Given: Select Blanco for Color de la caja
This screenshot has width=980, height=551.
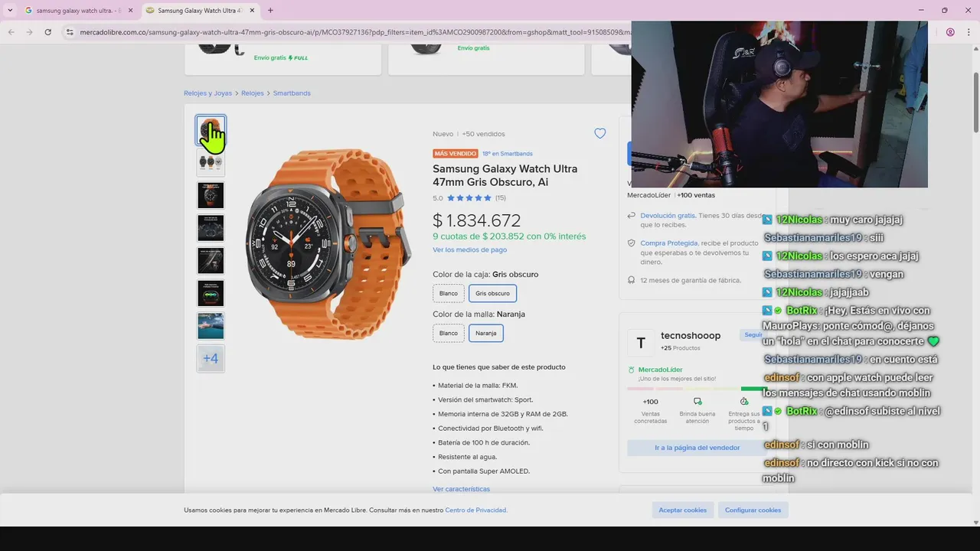Looking at the screenshot, I should pos(449,293).
